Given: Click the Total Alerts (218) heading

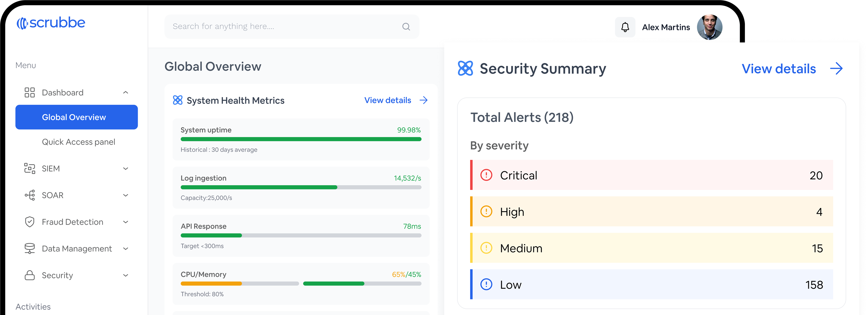Looking at the screenshot, I should 522,117.
